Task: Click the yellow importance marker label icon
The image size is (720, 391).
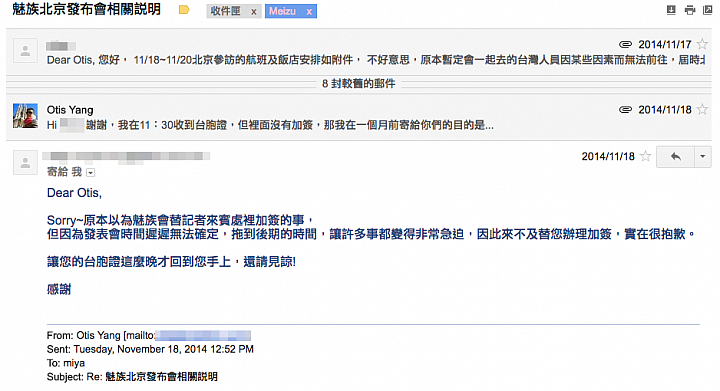Action: [184, 10]
